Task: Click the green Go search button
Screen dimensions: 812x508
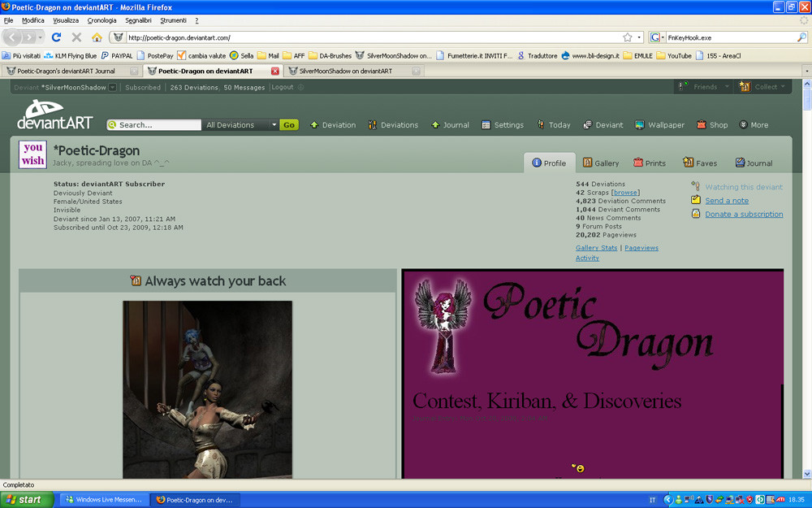Action: pyautogui.click(x=289, y=125)
